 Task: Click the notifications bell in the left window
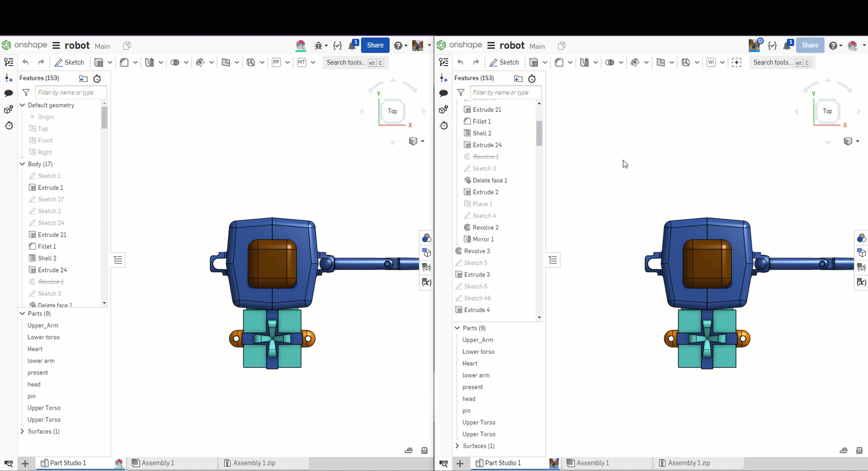353,45
